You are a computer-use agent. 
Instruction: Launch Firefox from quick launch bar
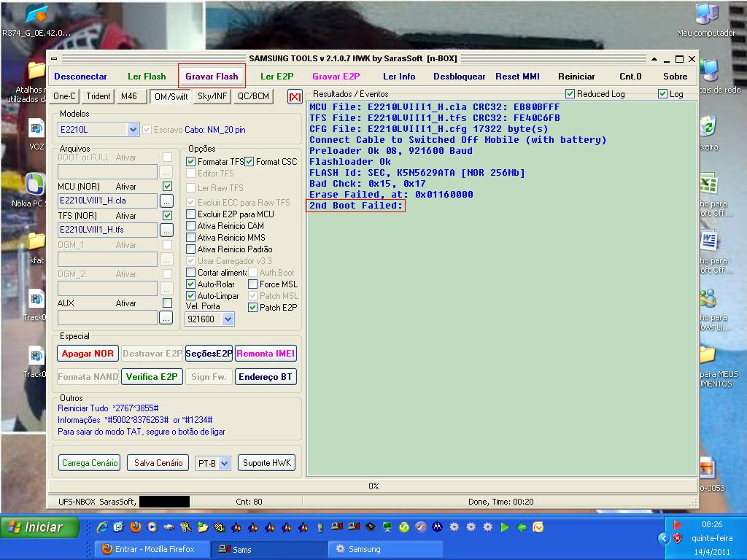click(135, 527)
